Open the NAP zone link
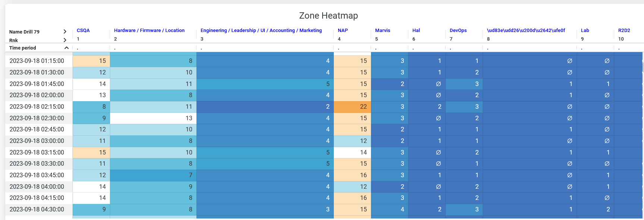Screen dimensions: 644x220 (343, 31)
